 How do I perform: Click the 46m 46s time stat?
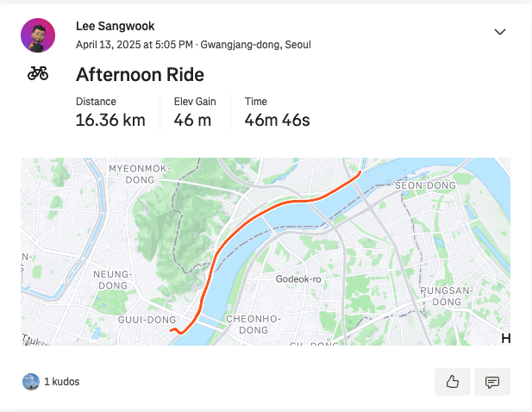(x=277, y=120)
